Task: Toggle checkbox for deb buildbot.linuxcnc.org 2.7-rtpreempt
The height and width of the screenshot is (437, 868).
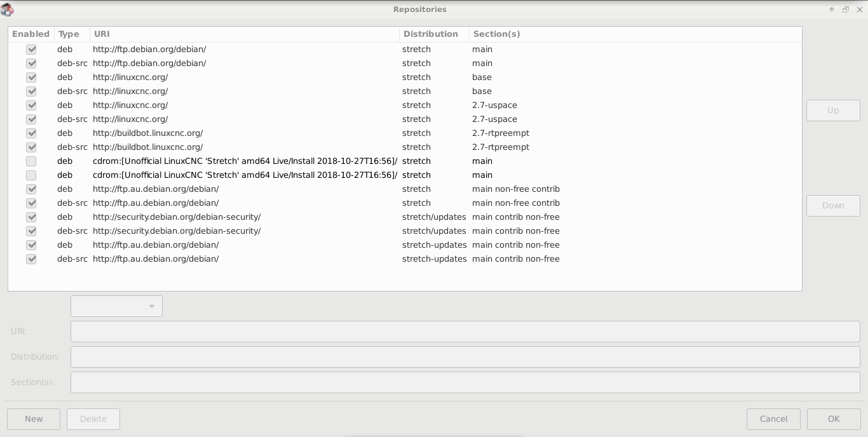Action: [31, 133]
